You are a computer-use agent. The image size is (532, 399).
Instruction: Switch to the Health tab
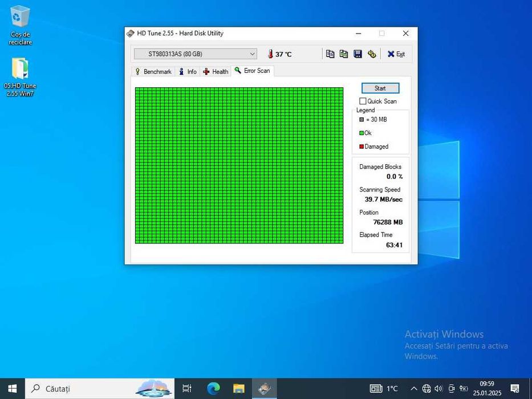(x=216, y=72)
